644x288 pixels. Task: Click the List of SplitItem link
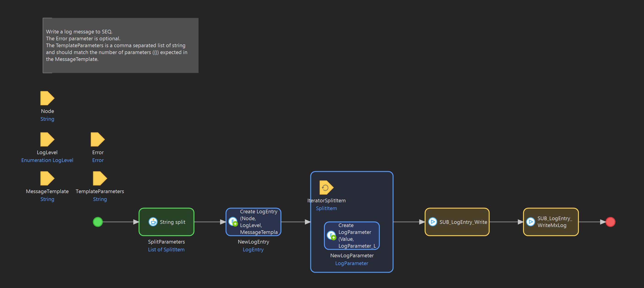click(166, 249)
